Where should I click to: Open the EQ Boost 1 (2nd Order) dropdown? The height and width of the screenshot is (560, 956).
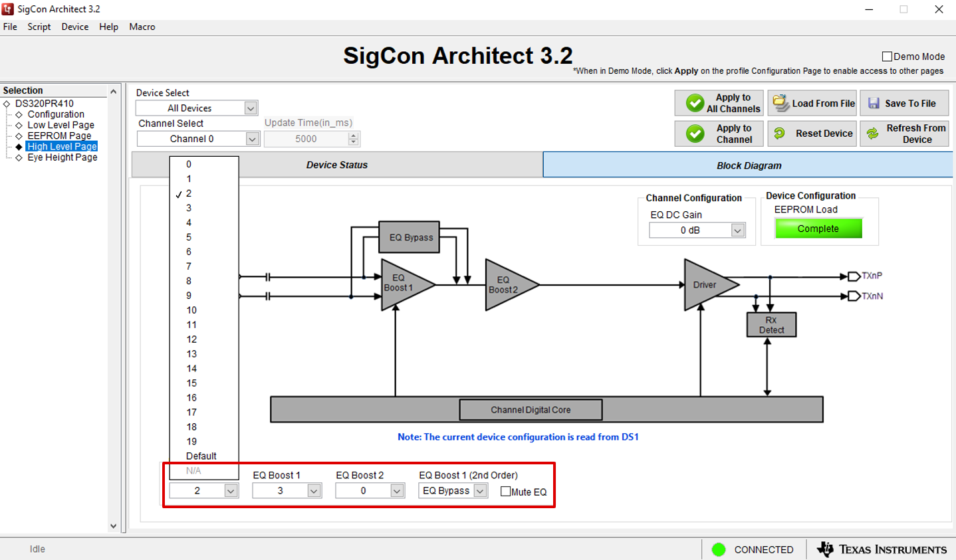[x=480, y=491]
